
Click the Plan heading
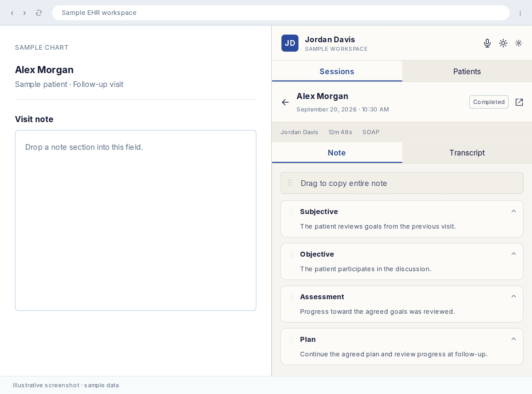pos(308,339)
